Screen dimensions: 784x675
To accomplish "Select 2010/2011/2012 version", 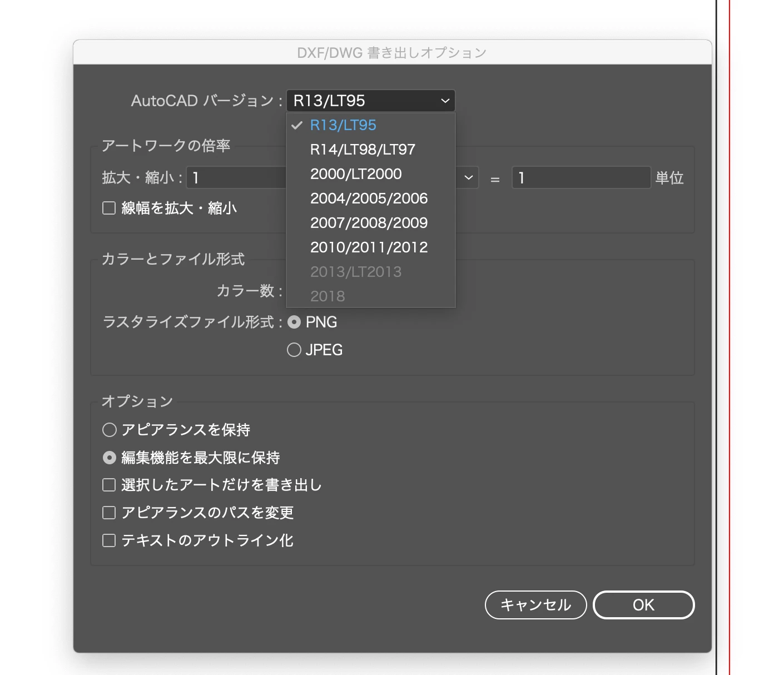I will tap(371, 247).
